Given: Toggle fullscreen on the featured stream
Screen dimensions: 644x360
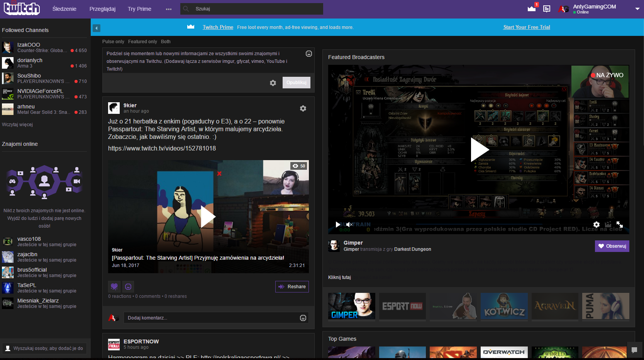Looking at the screenshot, I should (620, 225).
